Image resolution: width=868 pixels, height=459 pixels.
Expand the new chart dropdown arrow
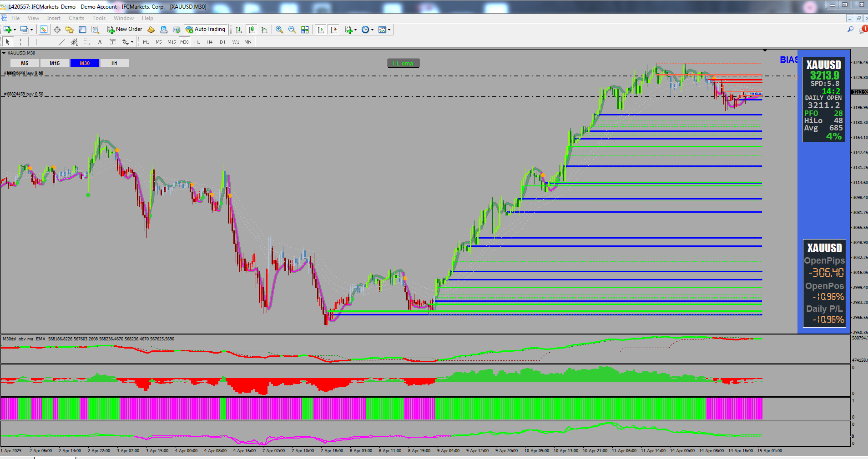[15, 30]
